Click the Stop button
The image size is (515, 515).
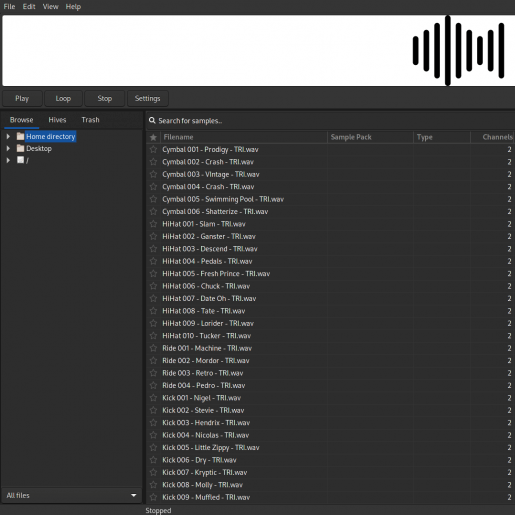[105, 98]
